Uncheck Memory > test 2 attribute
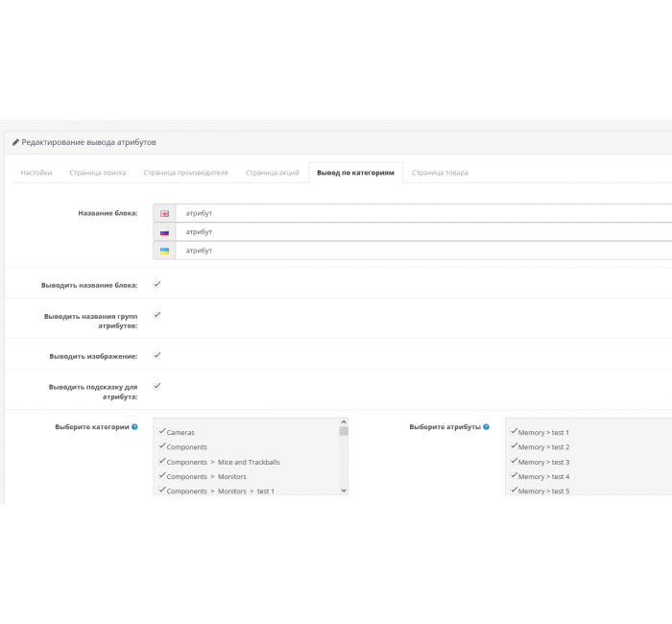672x624 pixels. pyautogui.click(x=514, y=445)
